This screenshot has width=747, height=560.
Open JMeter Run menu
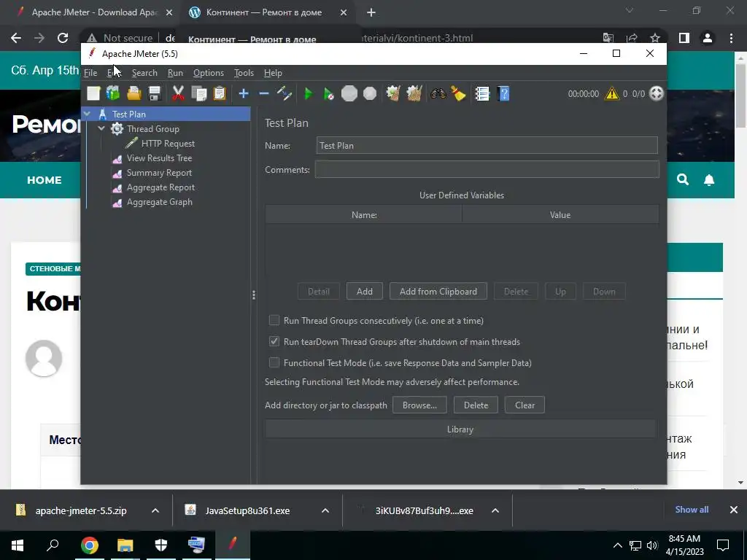click(x=175, y=73)
